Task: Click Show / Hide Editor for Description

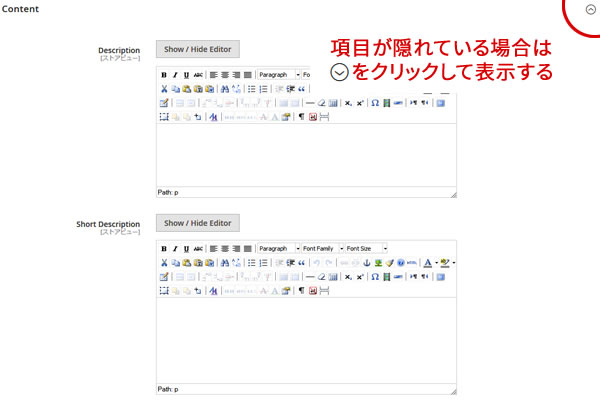Action: [198, 49]
